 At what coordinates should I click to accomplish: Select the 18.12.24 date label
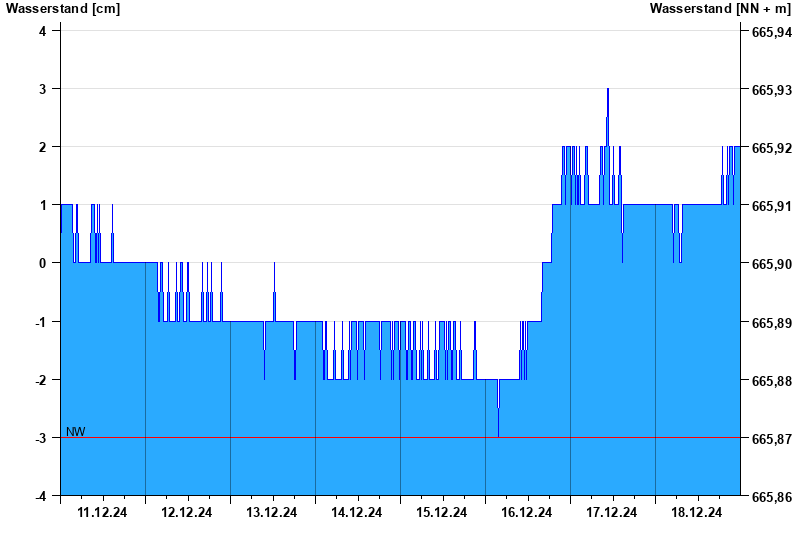pos(697,513)
